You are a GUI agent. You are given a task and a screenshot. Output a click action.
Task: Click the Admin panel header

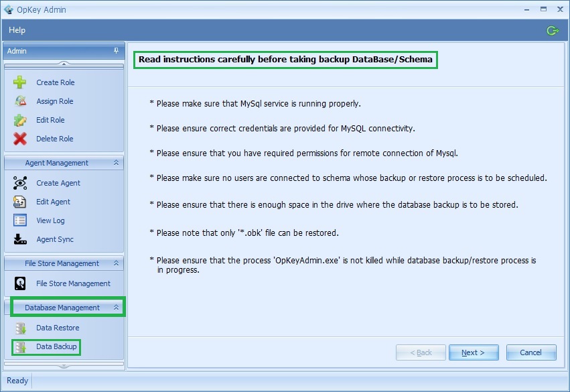pyautogui.click(x=64, y=51)
